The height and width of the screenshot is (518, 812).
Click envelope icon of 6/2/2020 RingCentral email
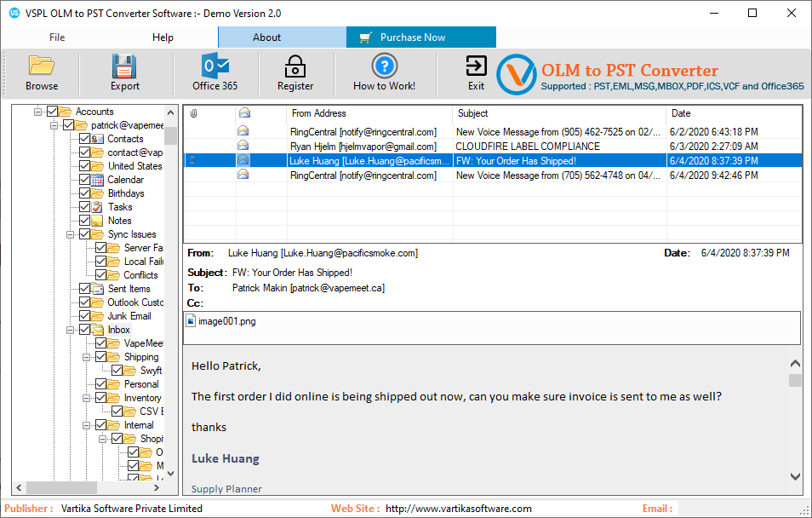click(x=243, y=131)
